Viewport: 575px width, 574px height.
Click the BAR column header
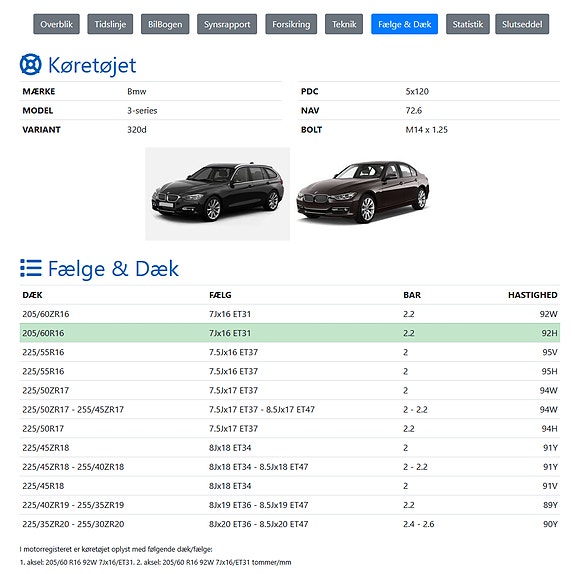pyautogui.click(x=412, y=295)
